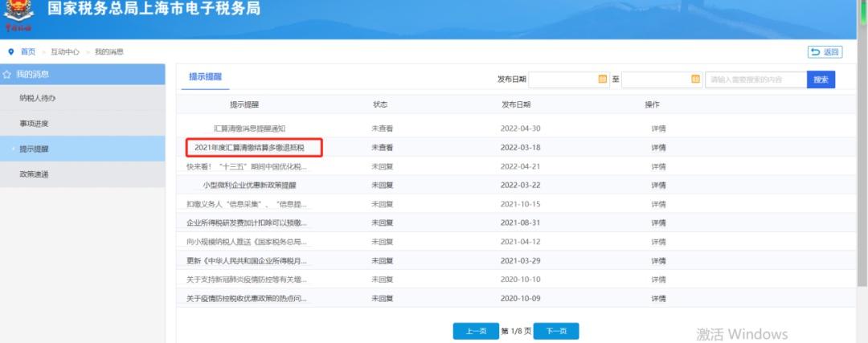The height and width of the screenshot is (343, 868).
Task: Select the 提示提醒 tab
Action: click(x=204, y=77)
